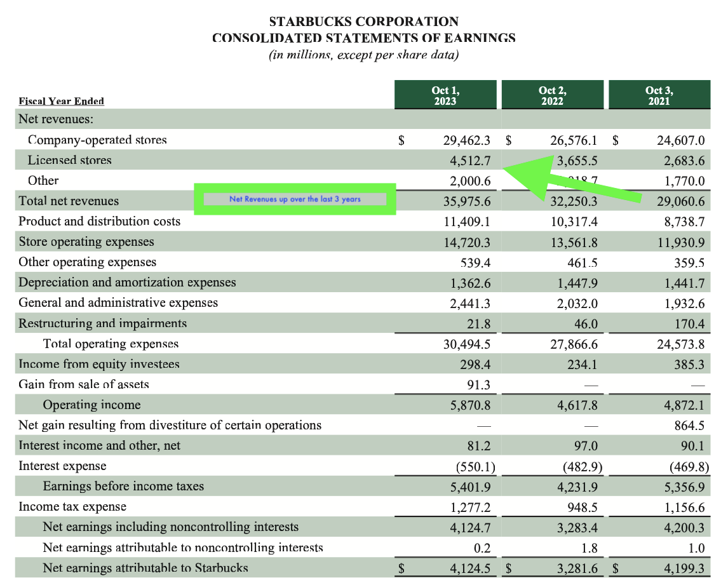Viewport: 728px width, 578px height.
Task: Select the 4,124.5 net earnings figure for 2023
Action: tap(473, 568)
